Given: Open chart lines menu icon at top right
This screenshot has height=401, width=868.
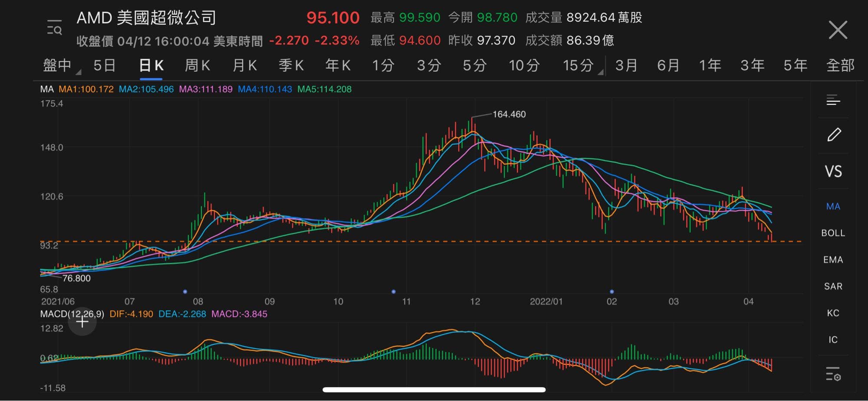Looking at the screenshot, I should click(833, 101).
